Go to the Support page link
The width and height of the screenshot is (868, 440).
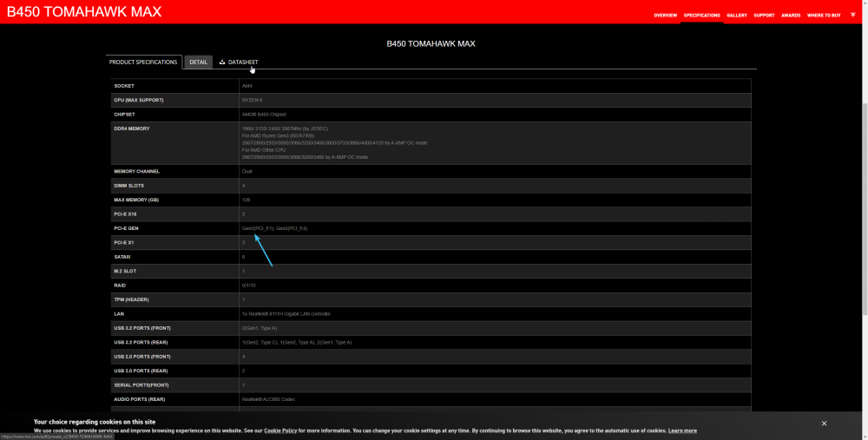pos(764,16)
